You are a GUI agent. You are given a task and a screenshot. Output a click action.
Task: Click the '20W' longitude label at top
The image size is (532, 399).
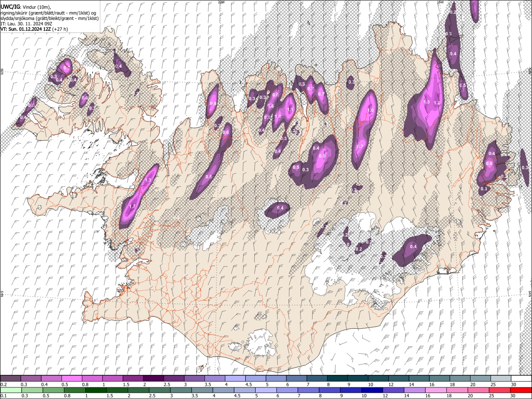[x=221, y=2]
